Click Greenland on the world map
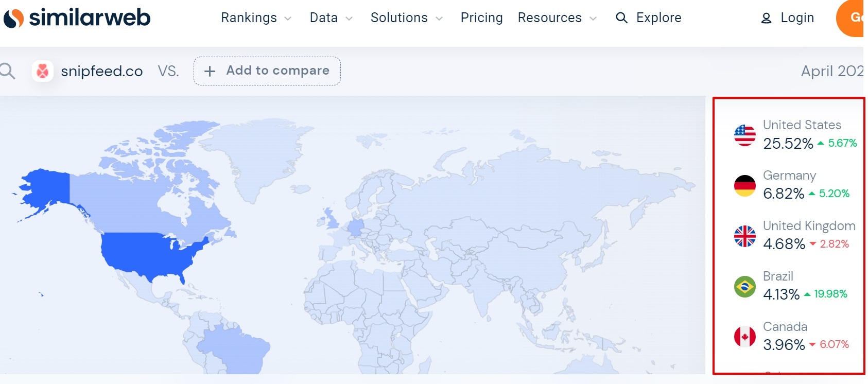 click(x=255, y=154)
